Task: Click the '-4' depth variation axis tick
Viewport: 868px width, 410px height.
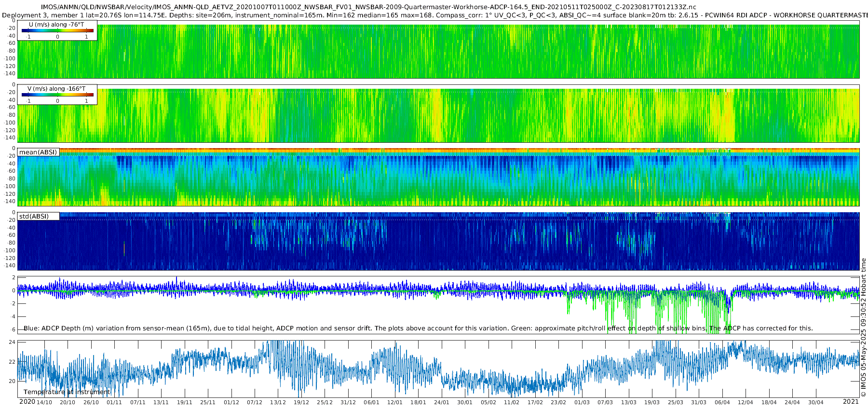Action: click(12, 316)
